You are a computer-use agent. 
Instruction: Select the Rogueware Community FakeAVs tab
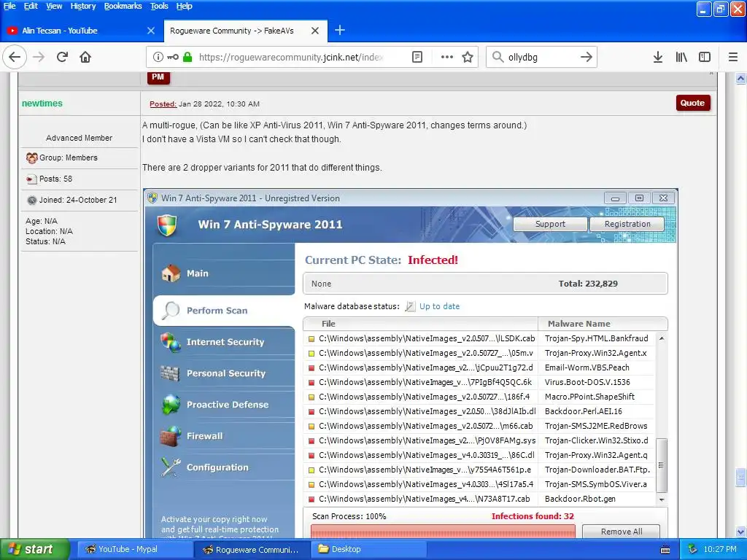coord(245,31)
